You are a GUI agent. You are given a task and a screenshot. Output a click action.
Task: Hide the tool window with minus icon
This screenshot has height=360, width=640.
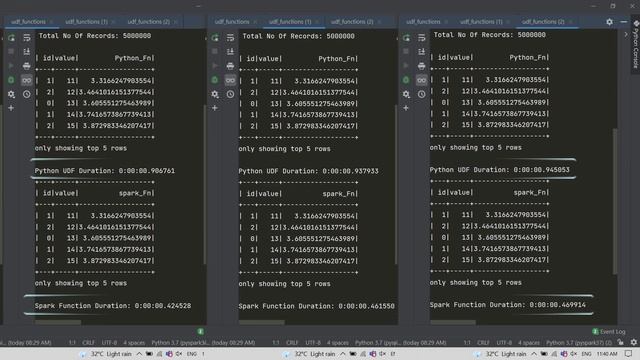pyautogui.click(x=624, y=22)
